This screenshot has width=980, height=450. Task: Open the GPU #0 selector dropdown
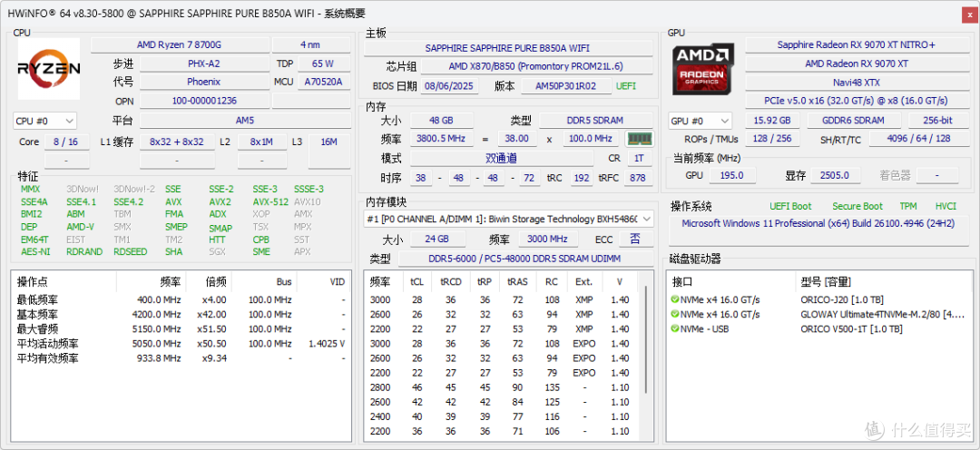(701, 121)
